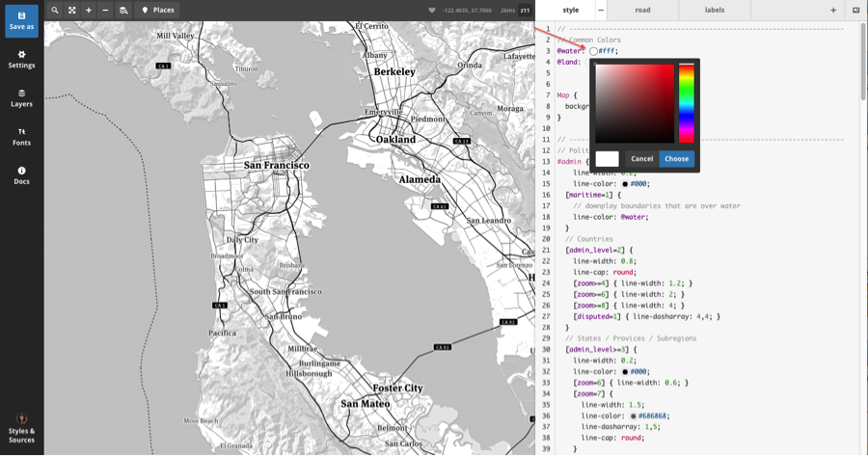
Task: Add a new stylesheet tab
Action: (833, 11)
